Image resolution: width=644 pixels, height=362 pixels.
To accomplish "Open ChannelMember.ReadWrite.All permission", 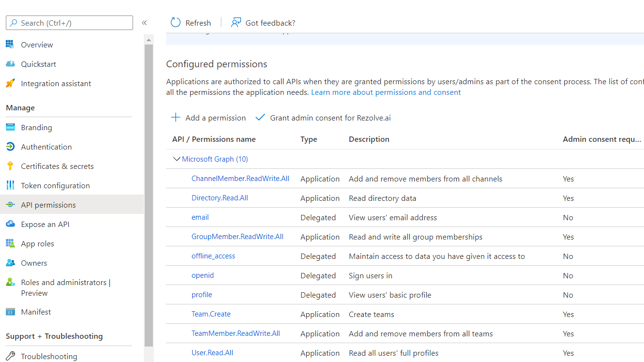I will pyautogui.click(x=240, y=178).
